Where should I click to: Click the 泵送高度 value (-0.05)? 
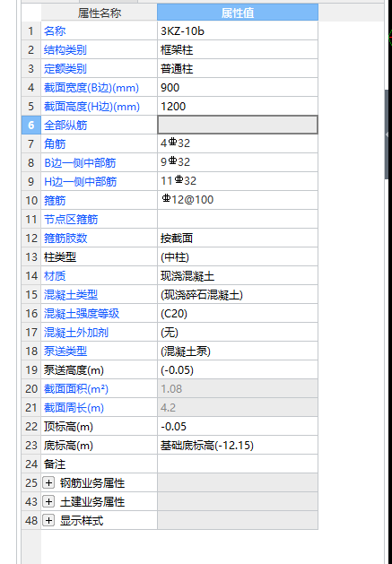click(x=177, y=369)
